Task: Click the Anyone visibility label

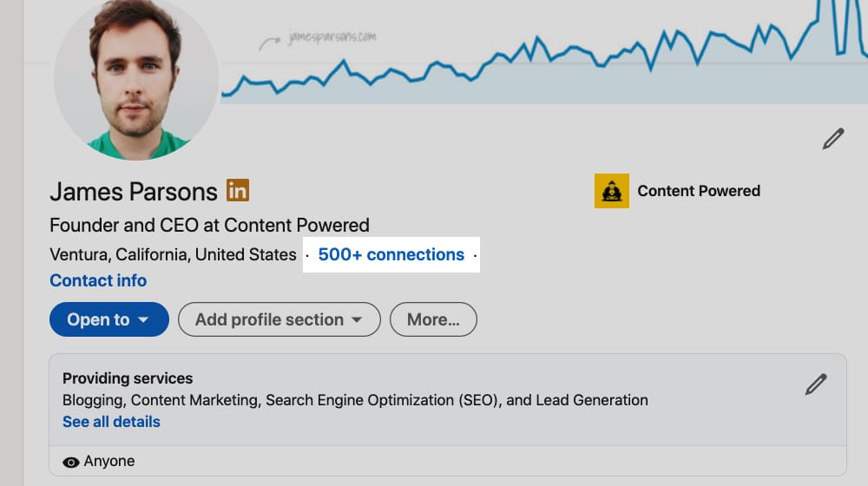Action: pos(109,461)
